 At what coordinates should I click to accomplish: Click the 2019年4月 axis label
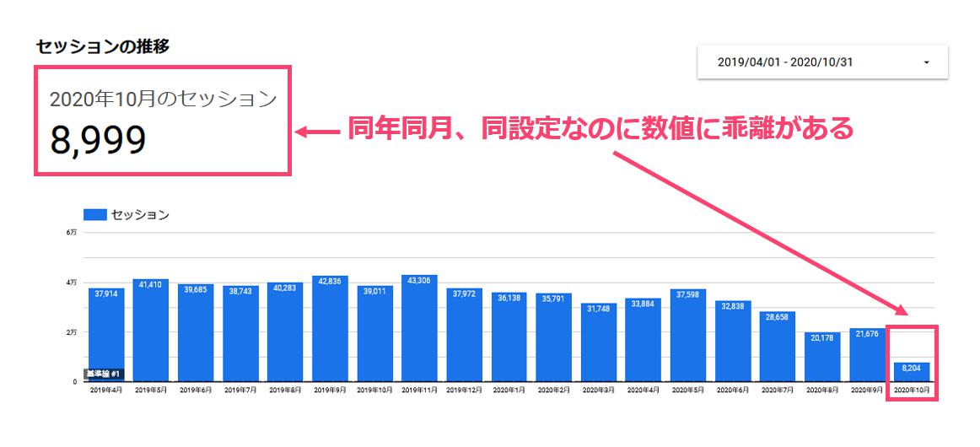coord(106,390)
